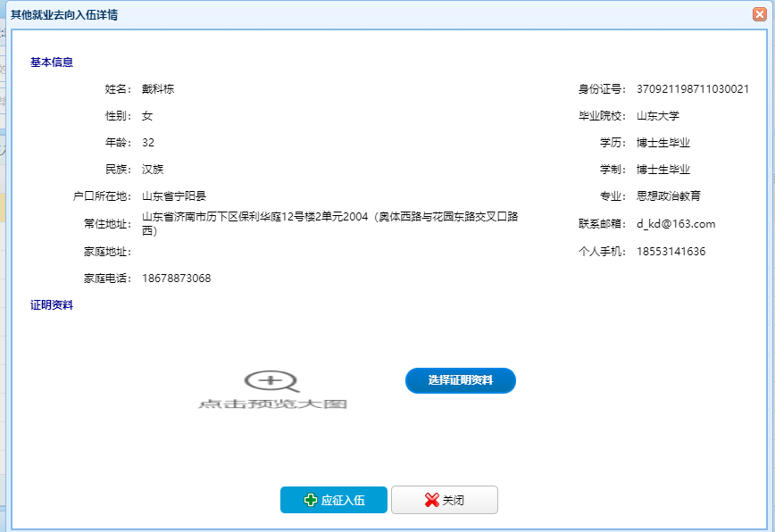Click the name value 戴科栋

(158, 89)
